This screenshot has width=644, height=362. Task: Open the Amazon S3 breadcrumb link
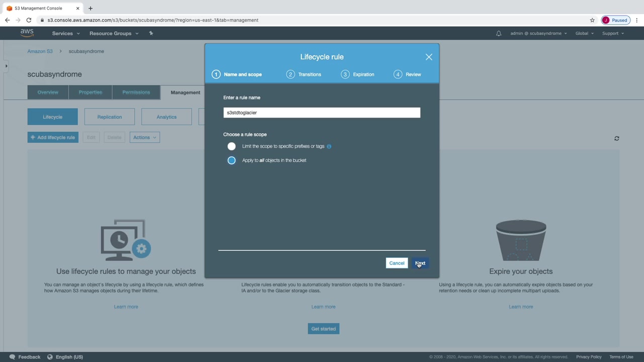tap(40, 51)
